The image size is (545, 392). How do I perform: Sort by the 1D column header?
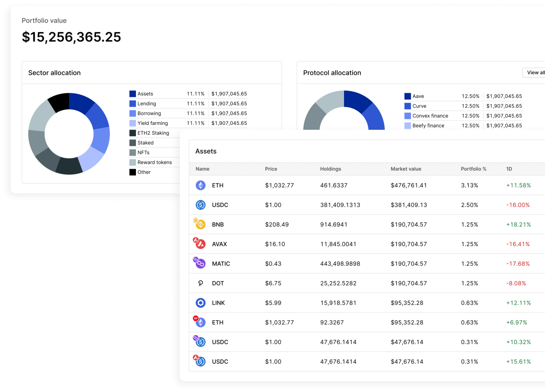point(509,169)
